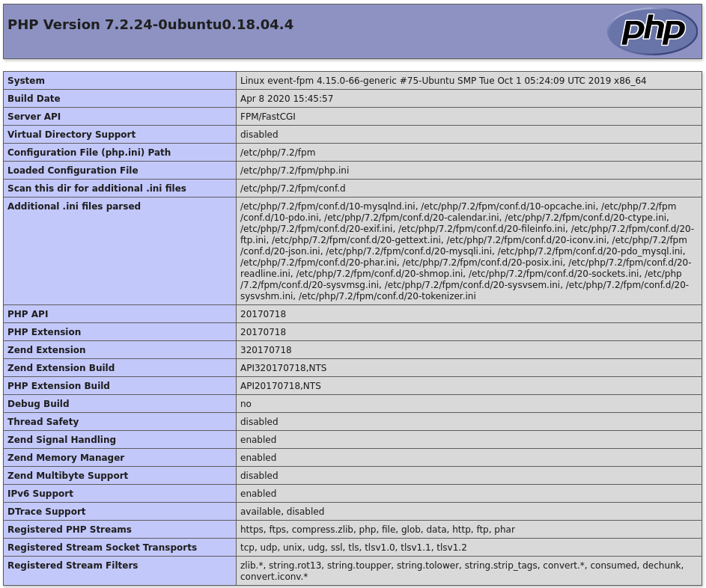Select the Registered PHP Streams label

[70, 530]
